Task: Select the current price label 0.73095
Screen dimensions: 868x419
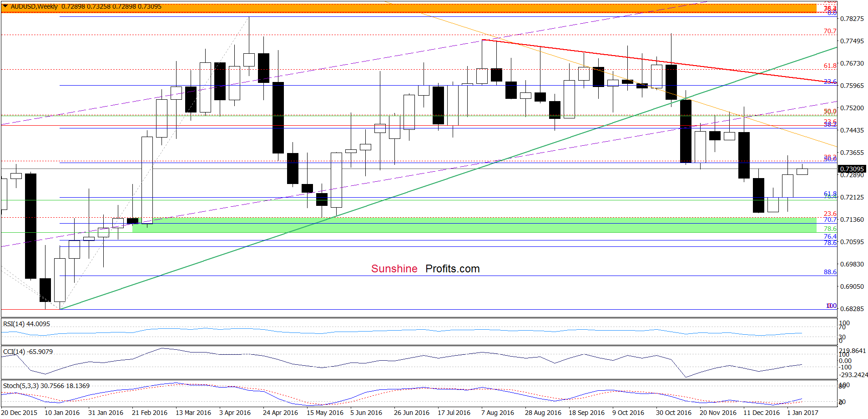Action: tap(852, 169)
